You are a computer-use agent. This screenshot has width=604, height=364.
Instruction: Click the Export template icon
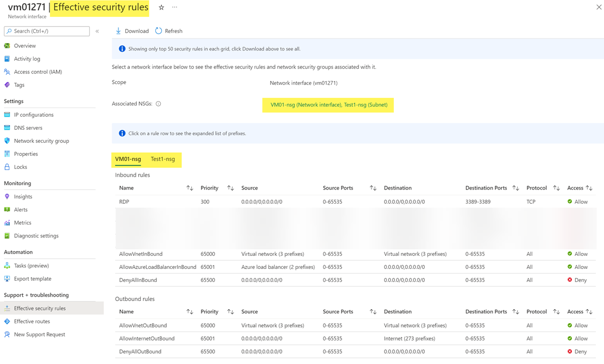click(7, 279)
